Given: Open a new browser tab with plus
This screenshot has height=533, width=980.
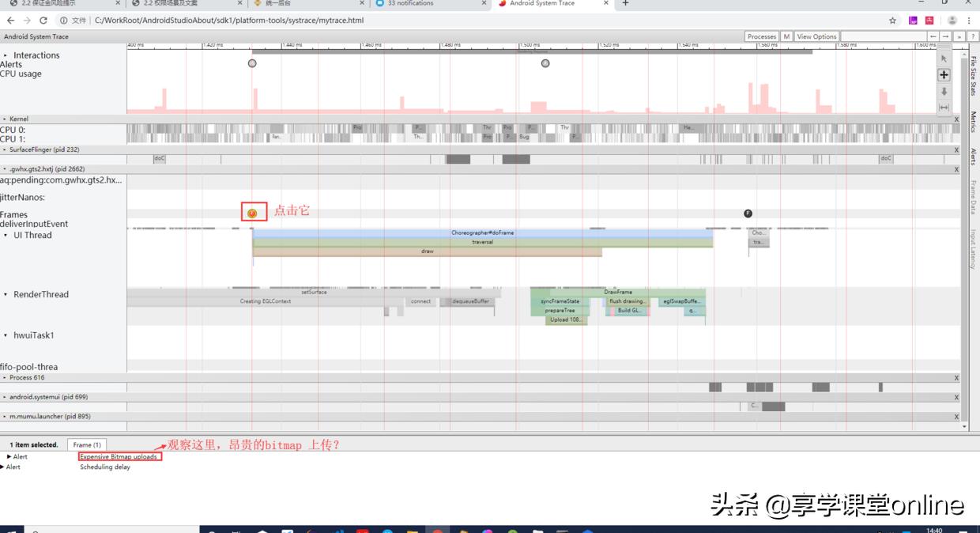Looking at the screenshot, I should [625, 4].
